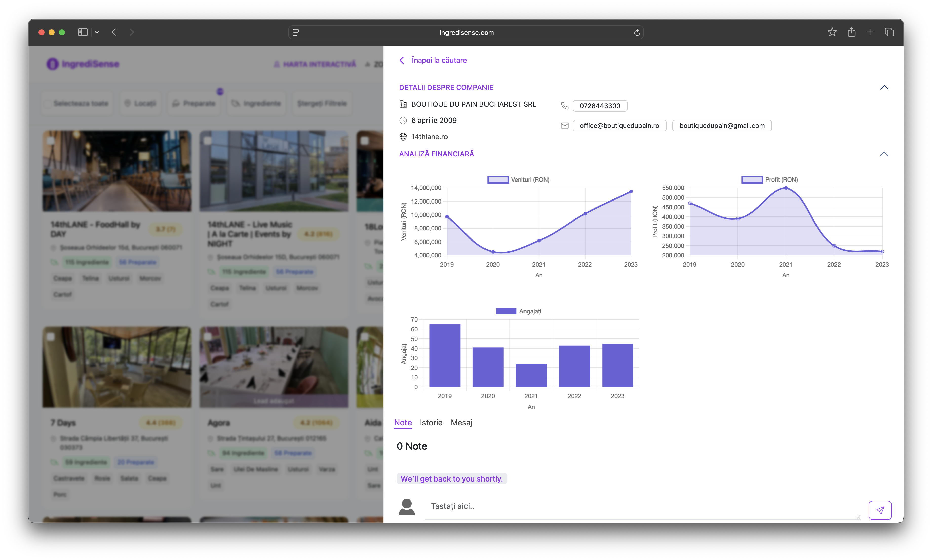
Task: Click the page reader icon in address bar
Action: 296,32
